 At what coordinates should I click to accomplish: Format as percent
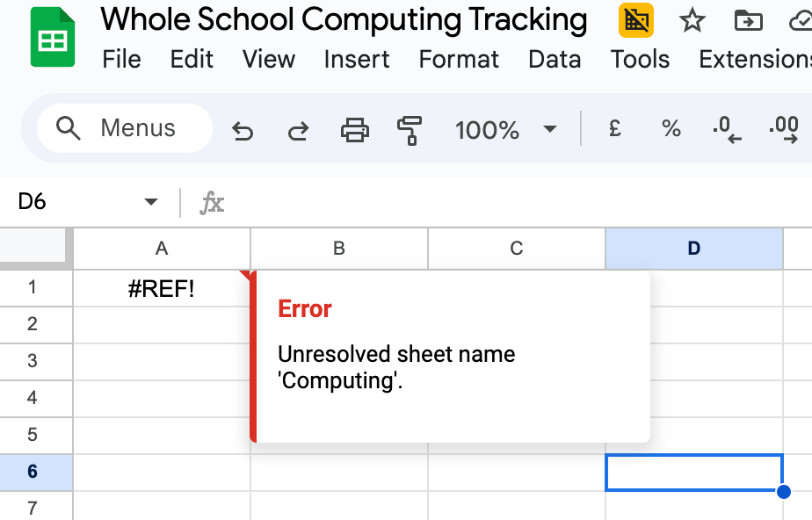coord(671,129)
